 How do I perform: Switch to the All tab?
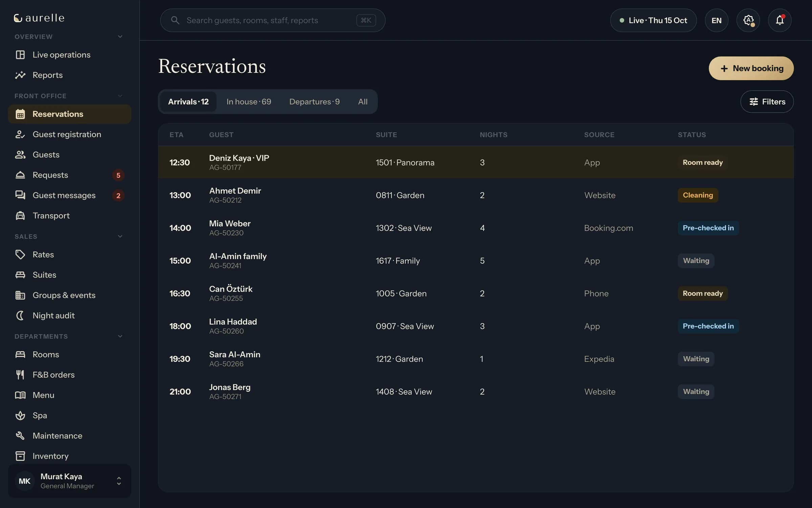(x=363, y=102)
